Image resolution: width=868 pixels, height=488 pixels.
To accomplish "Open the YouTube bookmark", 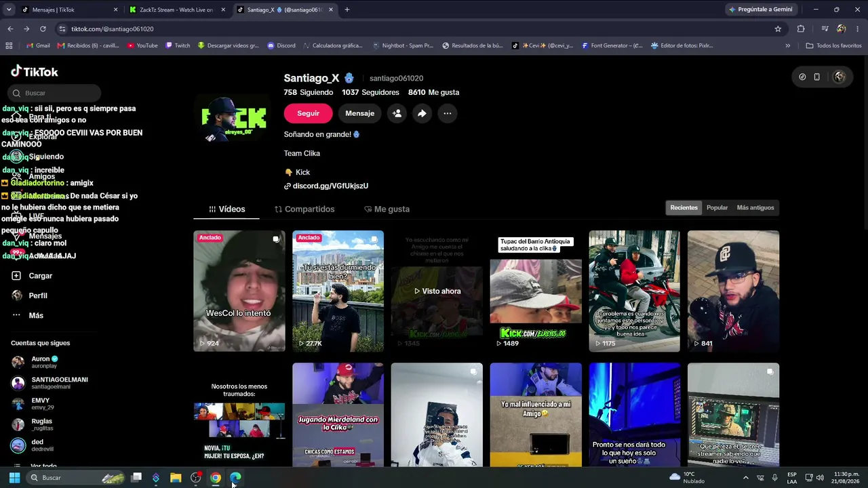I will [x=142, y=45].
